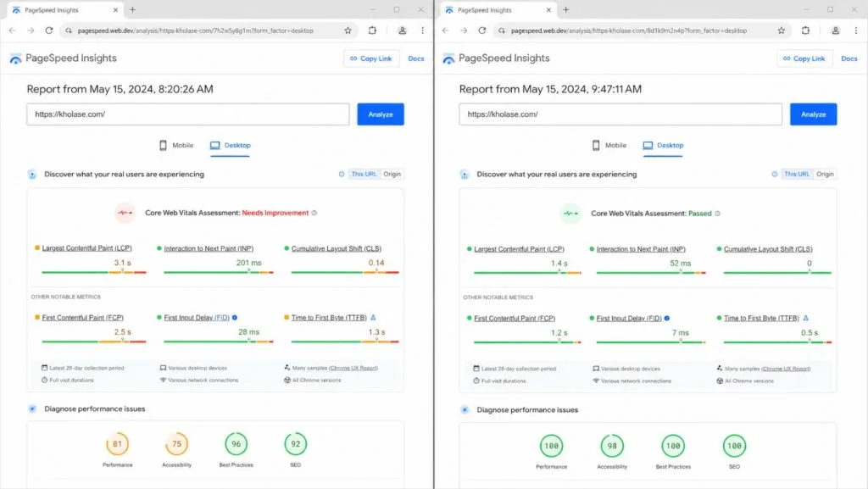This screenshot has height=489, width=868.
Task: Open new tab in right browser
Action: [x=565, y=10]
